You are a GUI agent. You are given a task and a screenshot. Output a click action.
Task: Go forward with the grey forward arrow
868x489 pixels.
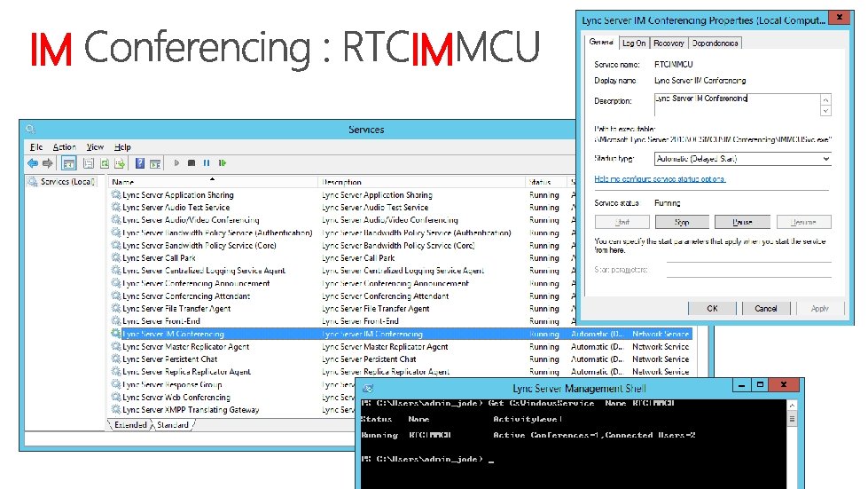[x=48, y=162]
